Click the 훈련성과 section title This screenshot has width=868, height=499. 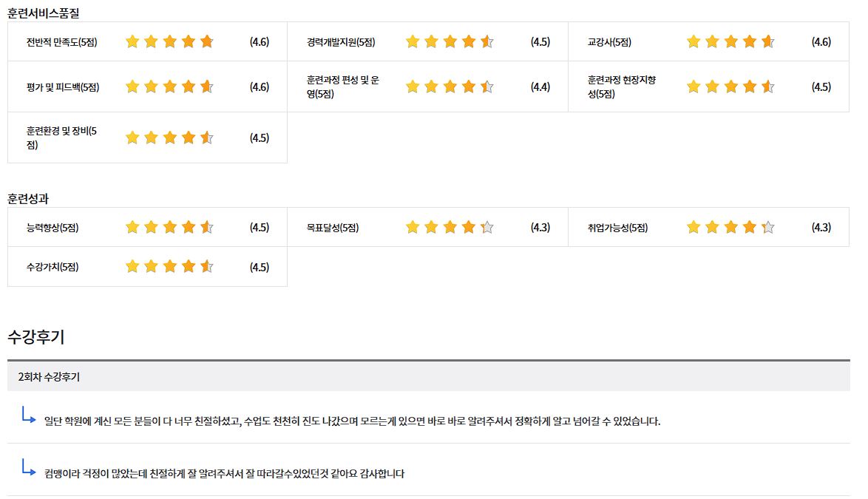(x=28, y=199)
